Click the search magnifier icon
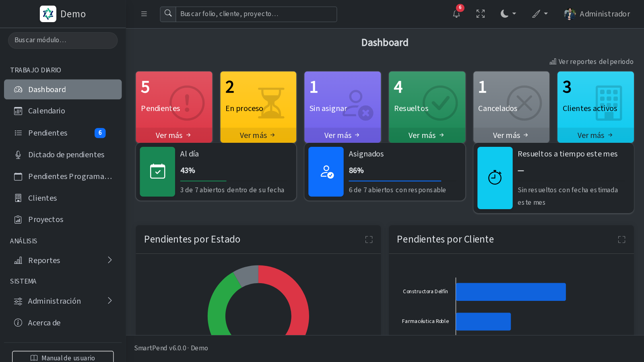644x362 pixels. click(168, 14)
